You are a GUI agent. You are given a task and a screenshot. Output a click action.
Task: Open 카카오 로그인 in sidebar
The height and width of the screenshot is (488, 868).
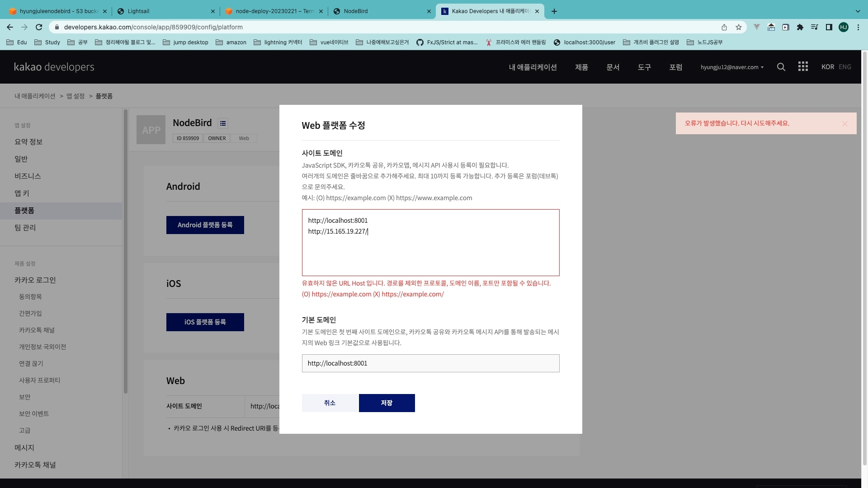pyautogui.click(x=35, y=280)
